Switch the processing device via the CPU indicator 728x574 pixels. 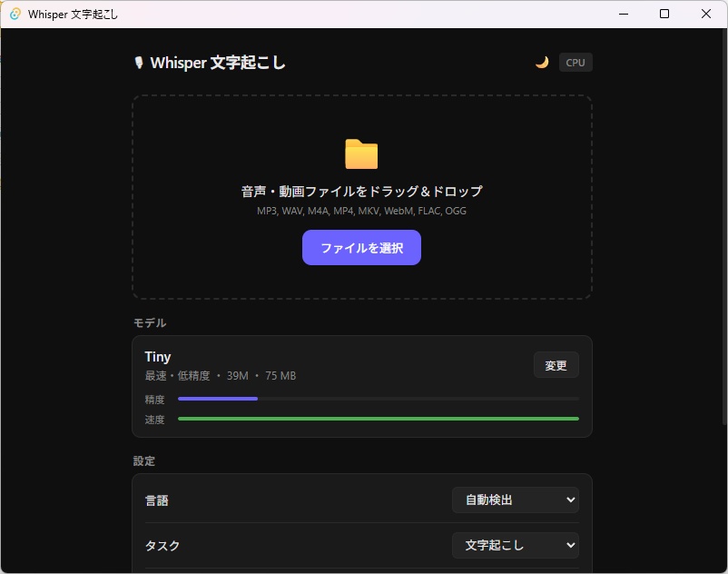[x=575, y=62]
